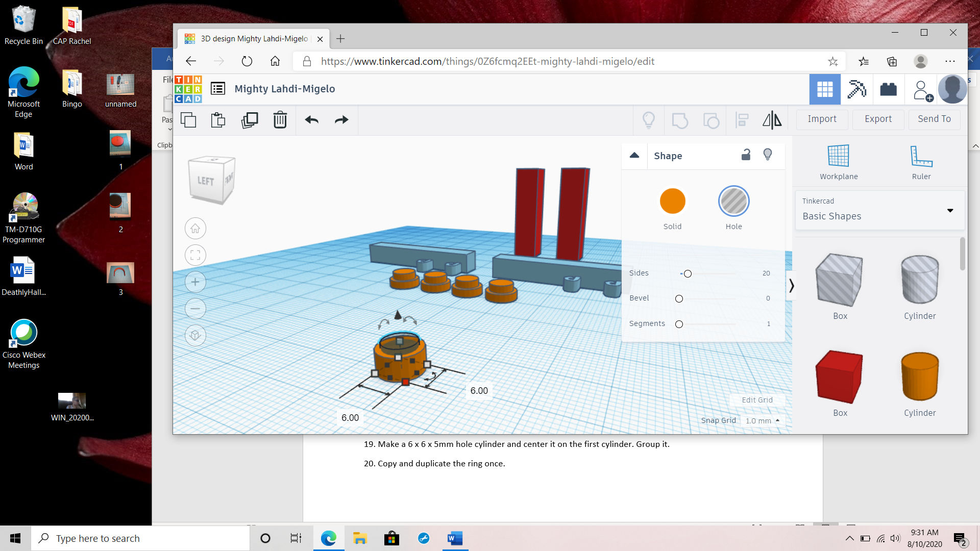Open user profile avatar in Tinkercad

(x=952, y=89)
